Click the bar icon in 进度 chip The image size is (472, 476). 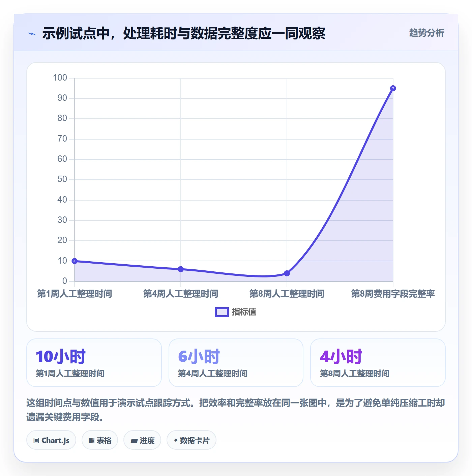pyautogui.click(x=134, y=441)
